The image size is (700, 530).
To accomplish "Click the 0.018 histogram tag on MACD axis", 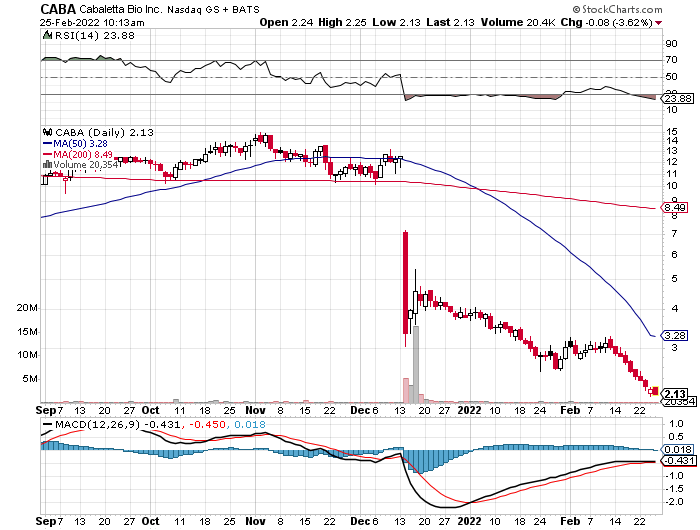I will [678, 450].
